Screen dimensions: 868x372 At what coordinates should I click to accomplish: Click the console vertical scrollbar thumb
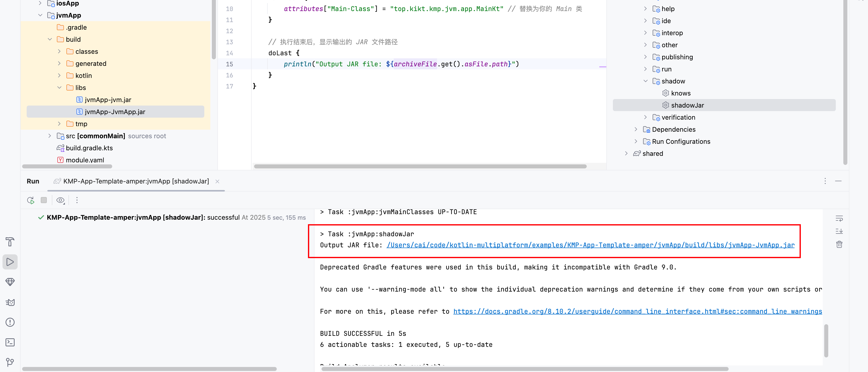(x=826, y=340)
